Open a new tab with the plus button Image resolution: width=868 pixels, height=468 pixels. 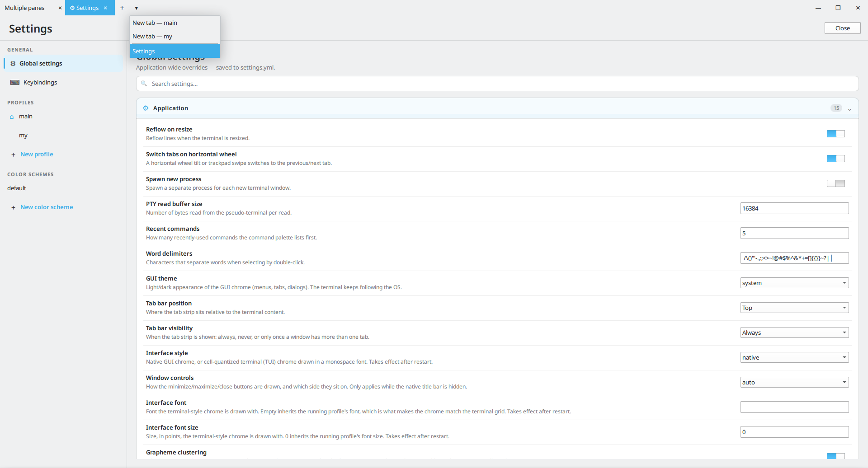click(122, 8)
